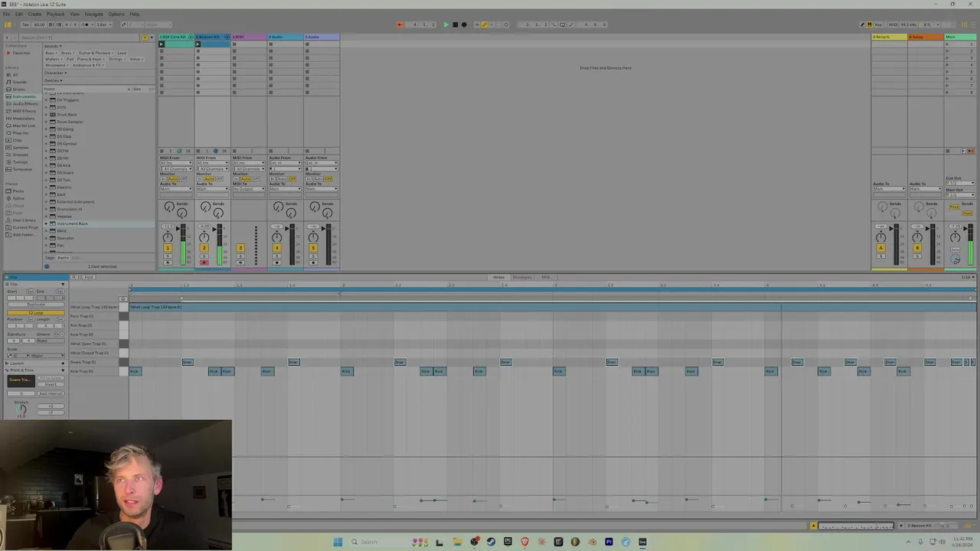Click the Invert button in Pitch & Time
Image resolution: width=980 pixels, height=551 pixels.
[51, 384]
